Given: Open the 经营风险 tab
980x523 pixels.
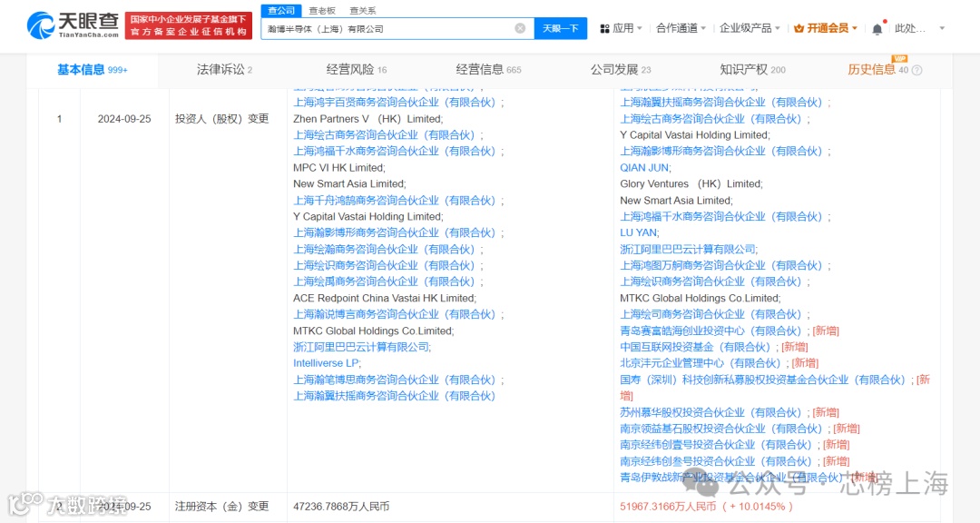Looking at the screenshot, I should pyautogui.click(x=357, y=69).
